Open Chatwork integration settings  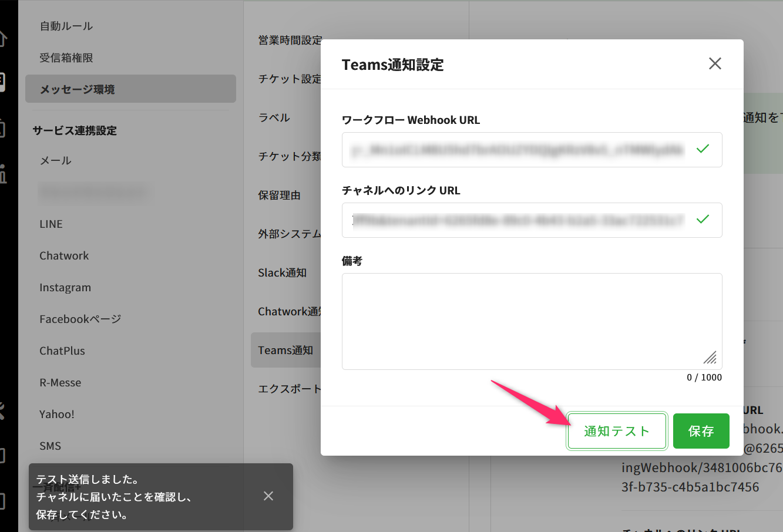pyautogui.click(x=64, y=255)
